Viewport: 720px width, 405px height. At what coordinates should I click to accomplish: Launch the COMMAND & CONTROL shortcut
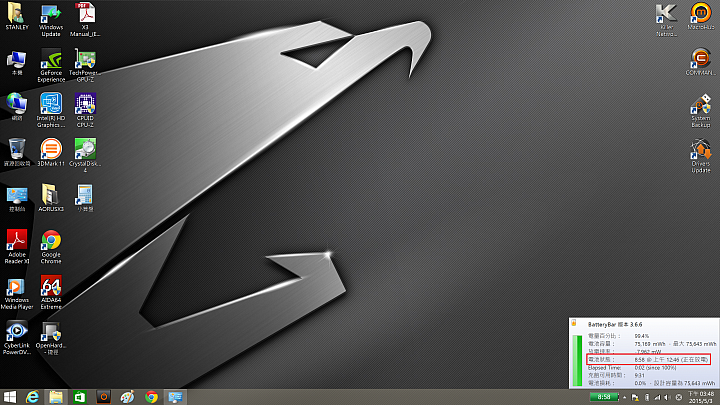[701, 62]
